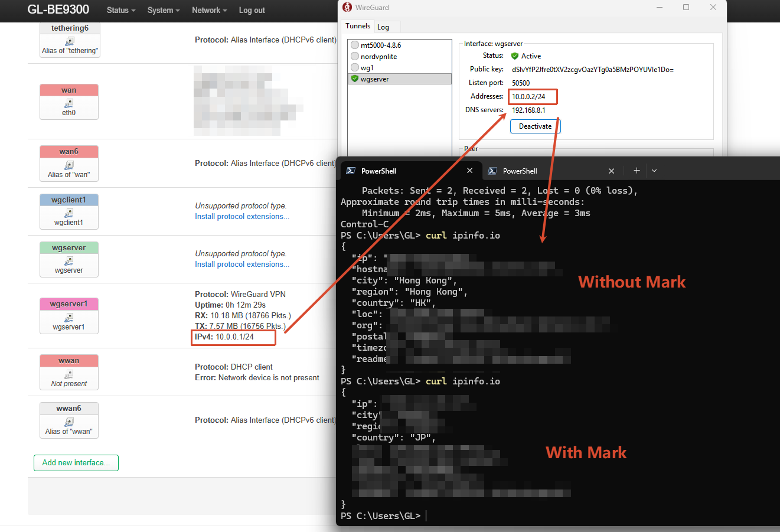Click the wgserver1 IPv4 10.0.0.1/24 text

[x=224, y=337]
